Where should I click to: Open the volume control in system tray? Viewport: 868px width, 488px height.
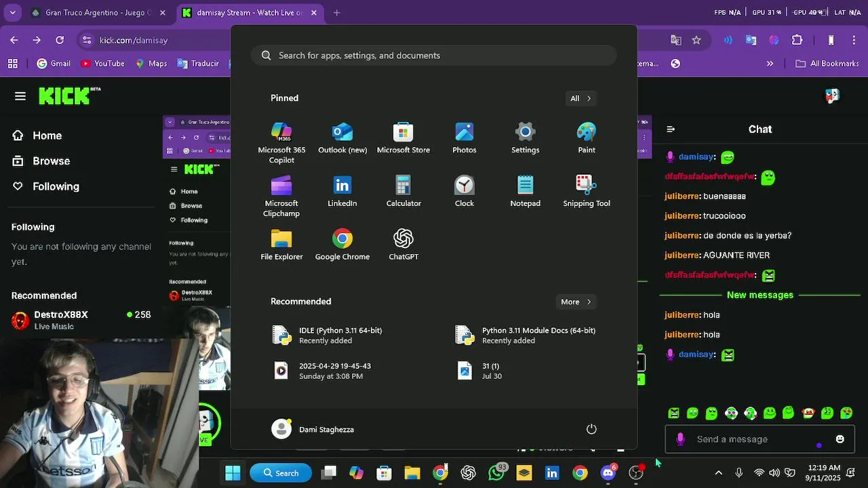(x=774, y=473)
